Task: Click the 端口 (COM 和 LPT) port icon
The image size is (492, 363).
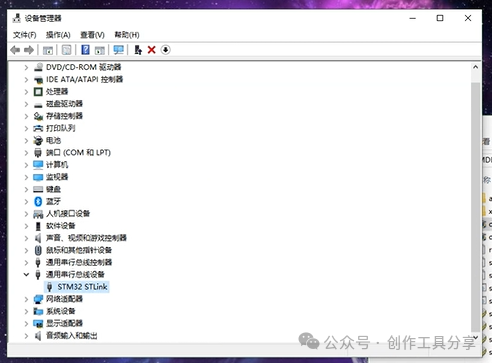Action: coord(38,153)
